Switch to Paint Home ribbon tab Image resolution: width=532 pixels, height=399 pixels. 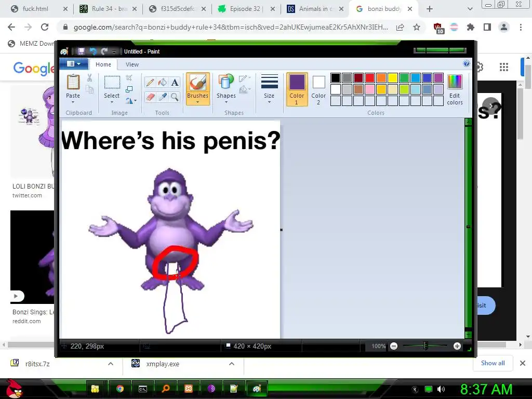(x=103, y=64)
